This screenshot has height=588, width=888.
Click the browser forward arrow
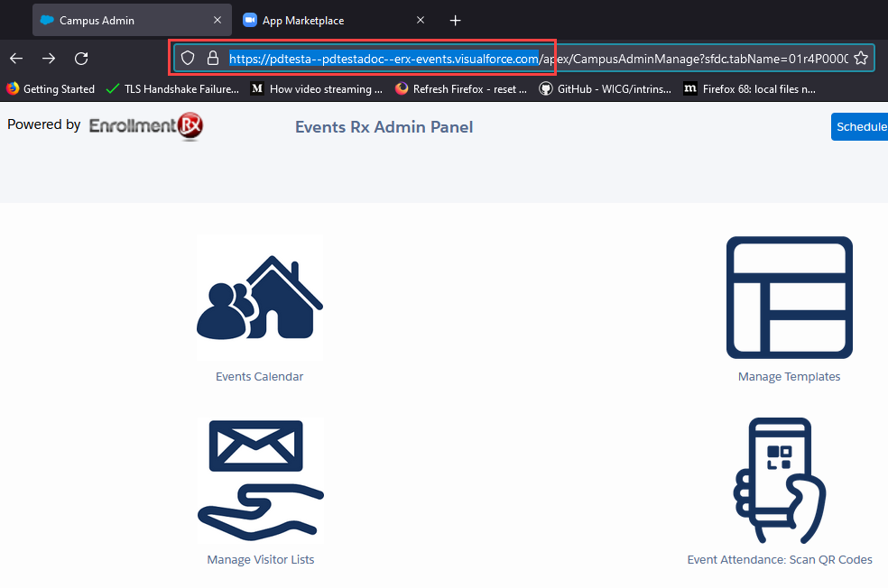point(49,58)
